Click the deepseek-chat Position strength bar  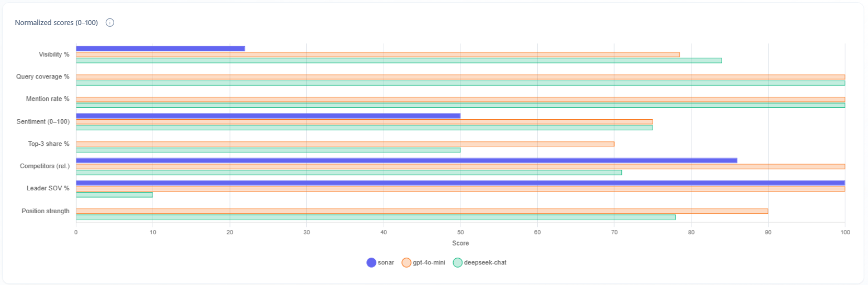pos(375,217)
